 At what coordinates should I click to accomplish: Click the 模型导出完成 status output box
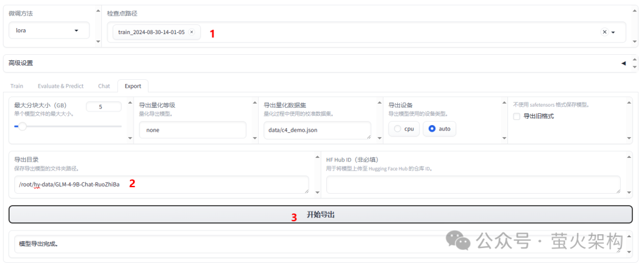pyautogui.click(x=317, y=244)
